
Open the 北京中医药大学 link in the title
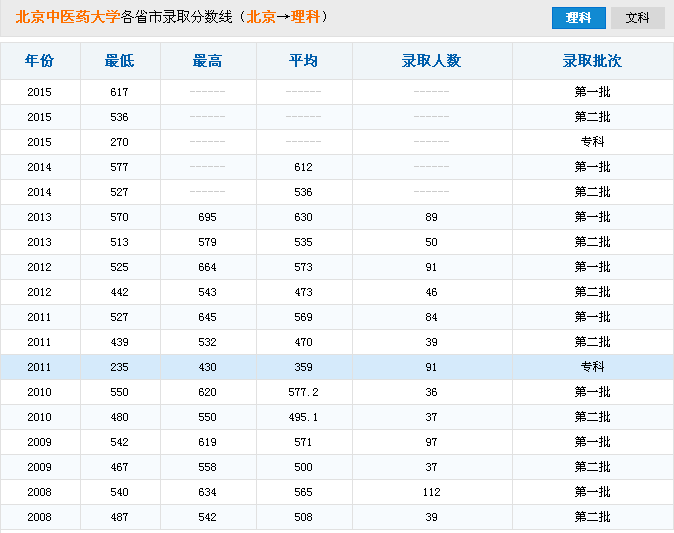(67, 17)
